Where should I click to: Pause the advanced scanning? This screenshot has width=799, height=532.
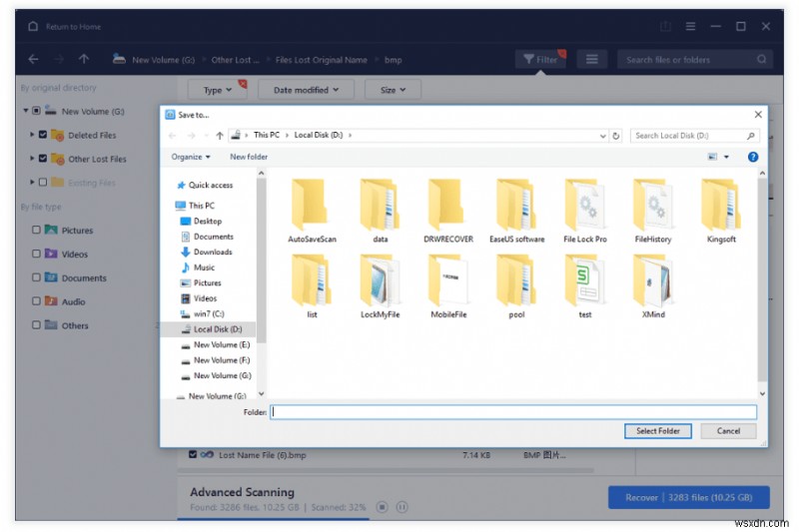pos(402,507)
